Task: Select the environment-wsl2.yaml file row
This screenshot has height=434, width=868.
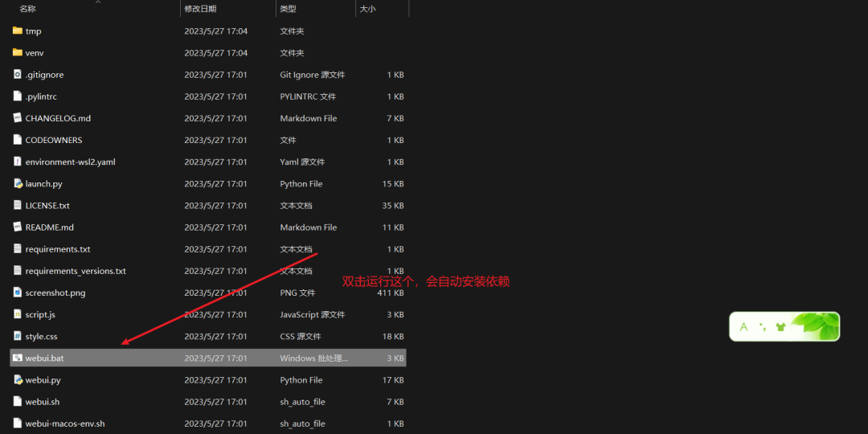Action: (x=208, y=162)
